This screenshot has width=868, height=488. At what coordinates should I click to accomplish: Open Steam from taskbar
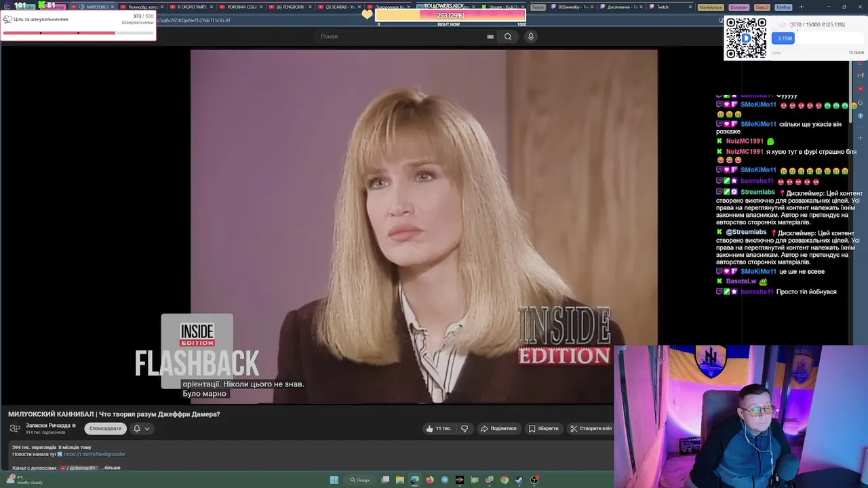tap(519, 480)
